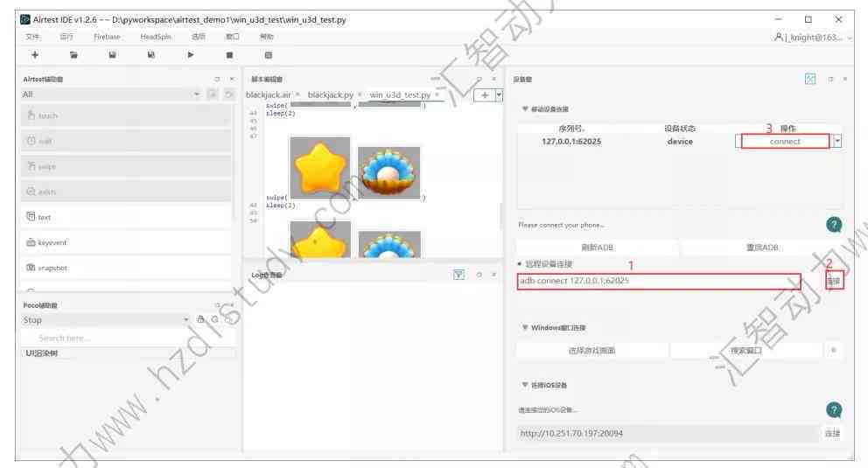Image resolution: width=868 pixels, height=468 pixels.
Task: Click connect for device 127.0.0.1:62025
Action: [785, 141]
